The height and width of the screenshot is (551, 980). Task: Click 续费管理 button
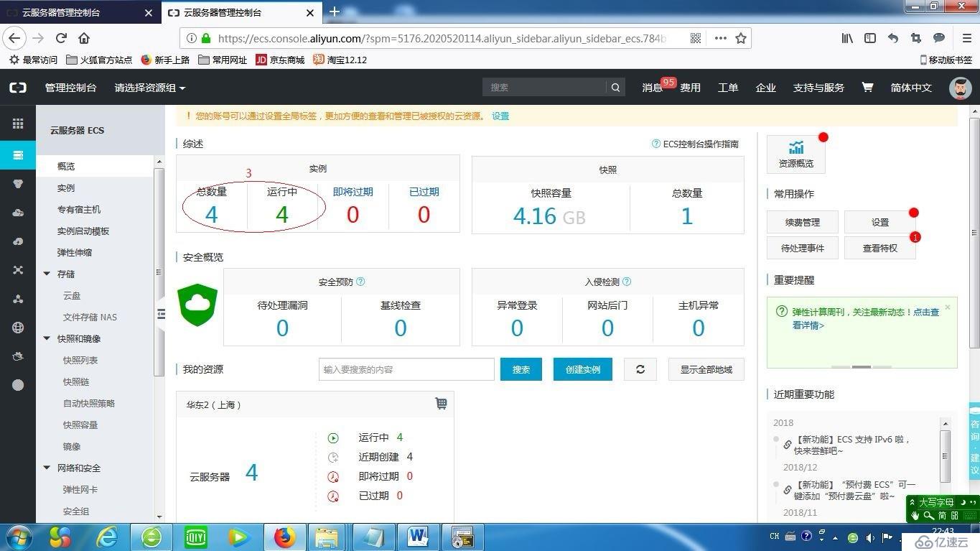tap(803, 222)
